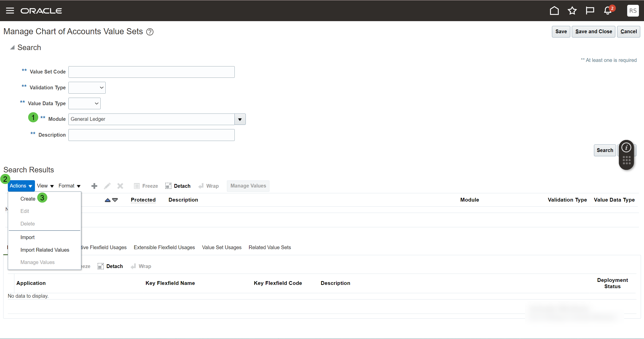Sort descending with down triangle
644x339 pixels.
coord(115,200)
